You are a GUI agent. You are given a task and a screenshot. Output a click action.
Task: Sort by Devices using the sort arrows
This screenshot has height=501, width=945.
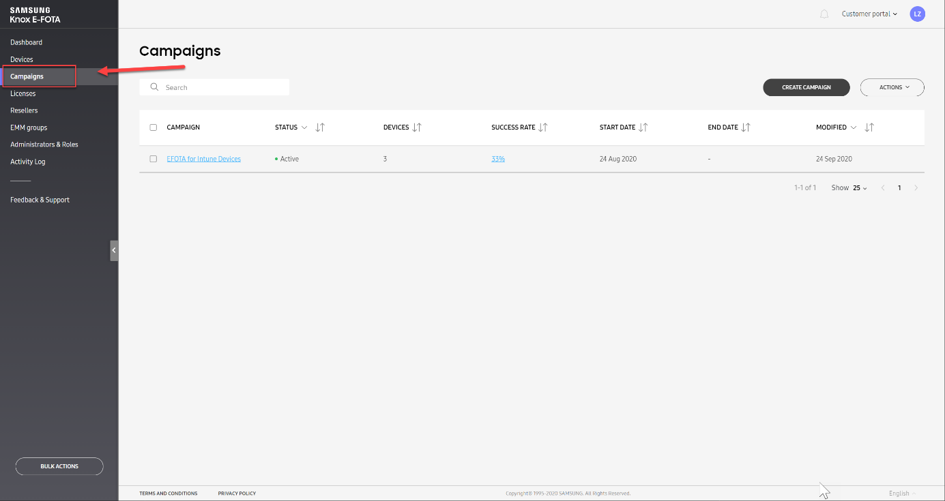[x=416, y=127]
